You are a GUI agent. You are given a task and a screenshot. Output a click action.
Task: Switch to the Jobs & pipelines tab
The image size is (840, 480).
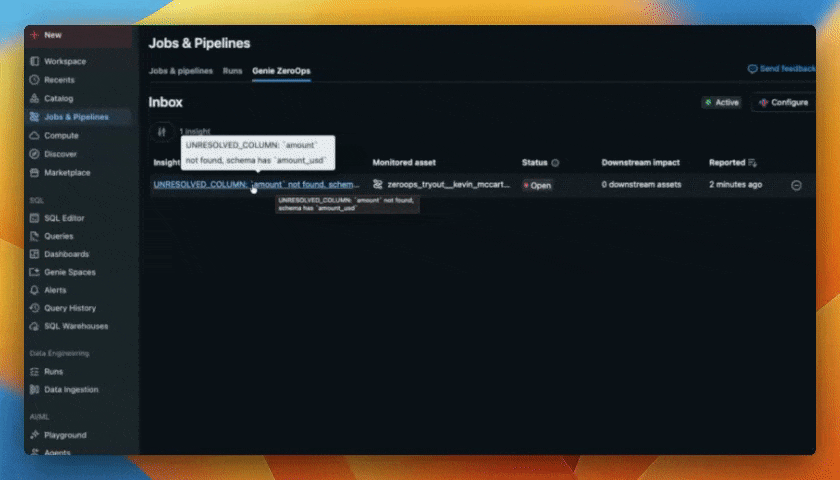tap(181, 71)
